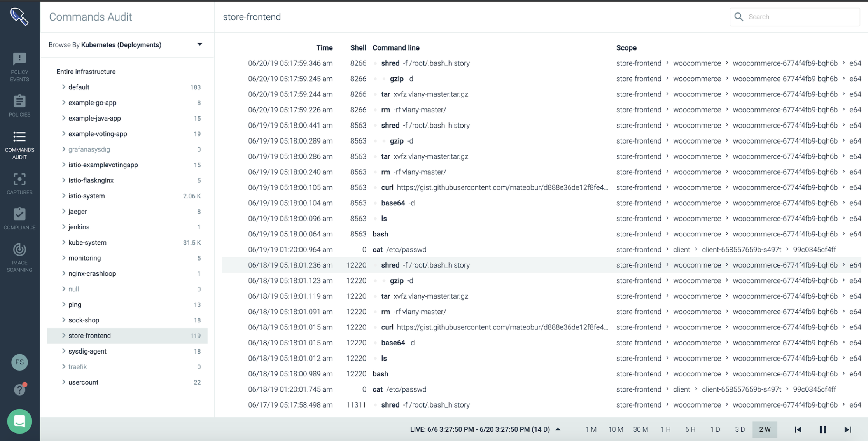Open 06/19/19 05:18:00.096 ls row
Screen dimensions: 868x441
pyautogui.click(x=542, y=219)
